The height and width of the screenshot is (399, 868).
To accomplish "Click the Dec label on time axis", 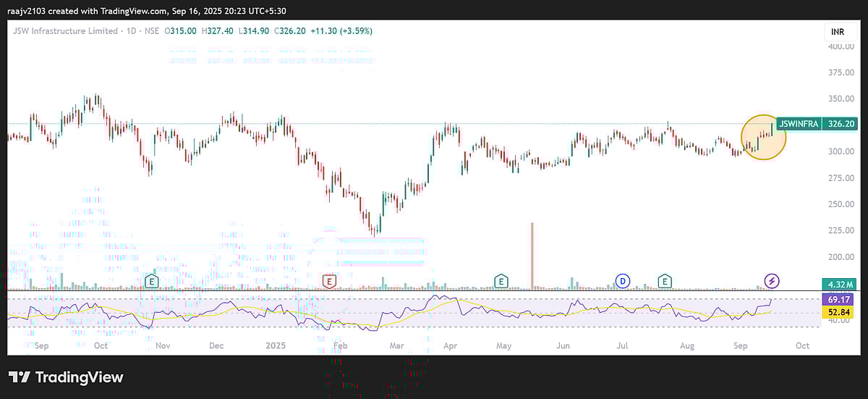I will point(216,346).
